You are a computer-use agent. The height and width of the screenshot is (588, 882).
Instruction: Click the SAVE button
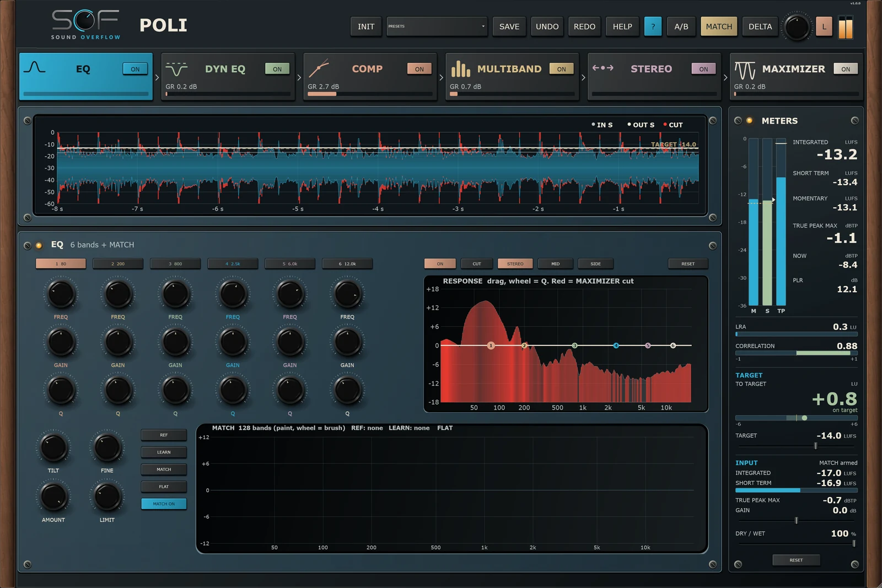click(x=509, y=26)
